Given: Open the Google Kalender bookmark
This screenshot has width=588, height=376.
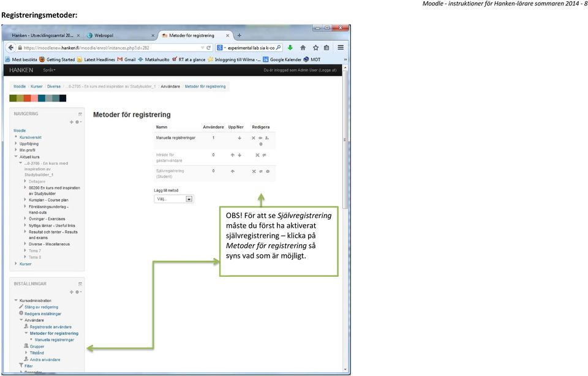Looking at the screenshot, I should [282, 59].
